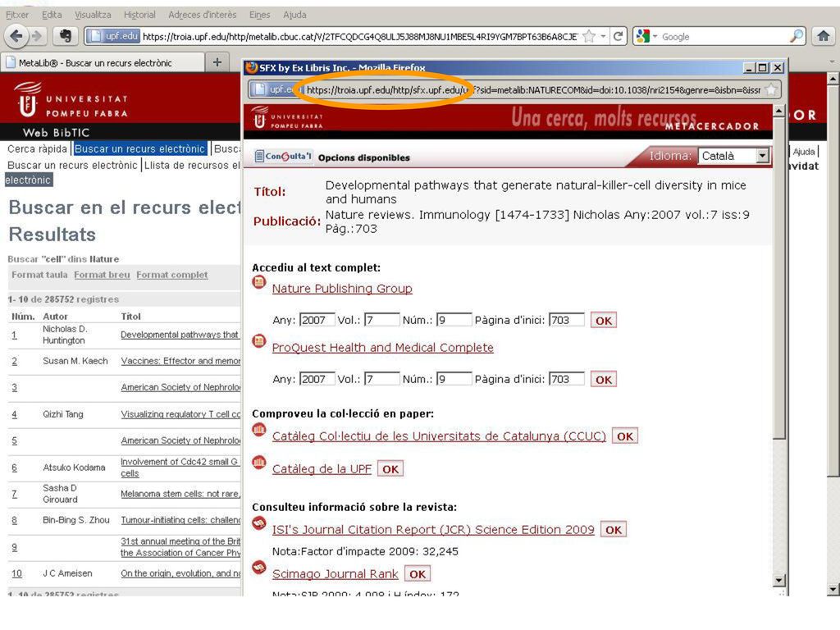
Task: Select Buscar un recurs electrònic highlighted tab
Action: [x=139, y=149]
